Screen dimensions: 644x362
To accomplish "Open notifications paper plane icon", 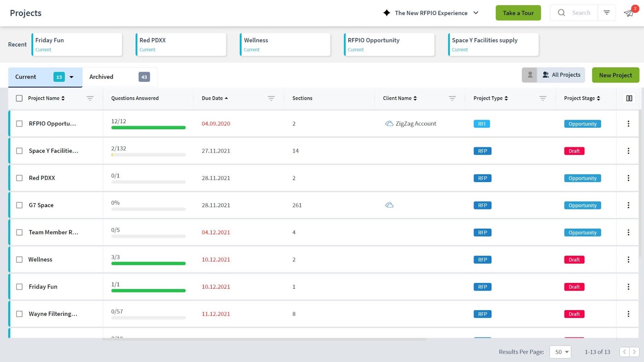I will tap(629, 13).
